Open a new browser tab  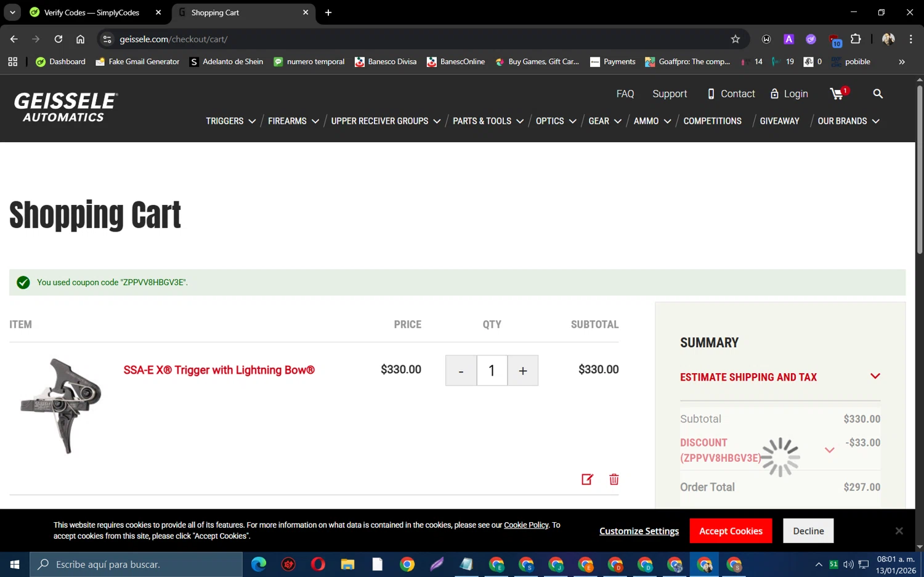(328, 12)
